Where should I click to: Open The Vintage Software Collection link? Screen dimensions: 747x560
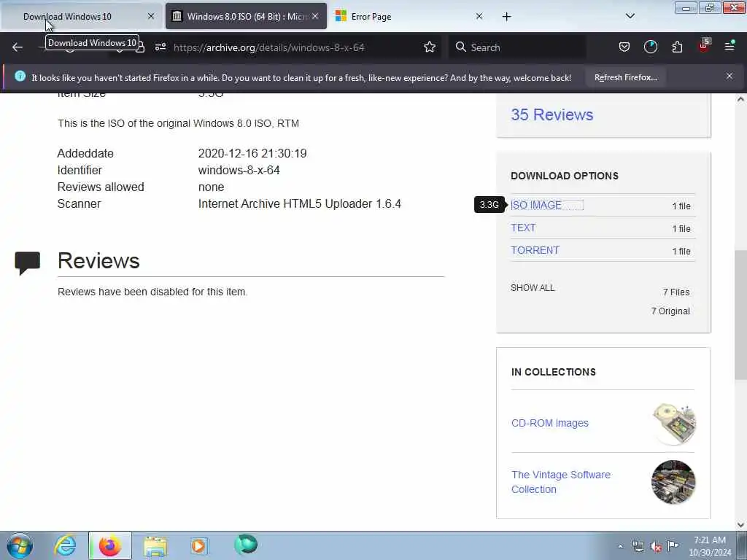click(561, 482)
